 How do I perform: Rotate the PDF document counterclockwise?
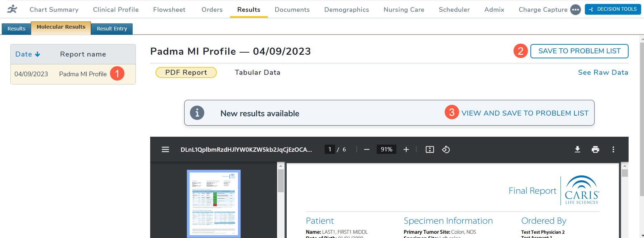[x=446, y=150]
